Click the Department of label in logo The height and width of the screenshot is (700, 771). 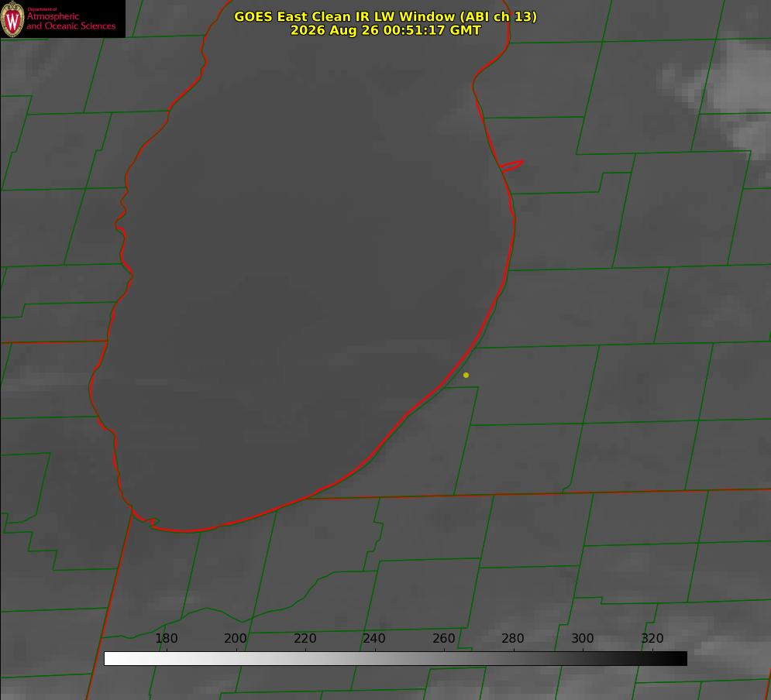point(42,9)
